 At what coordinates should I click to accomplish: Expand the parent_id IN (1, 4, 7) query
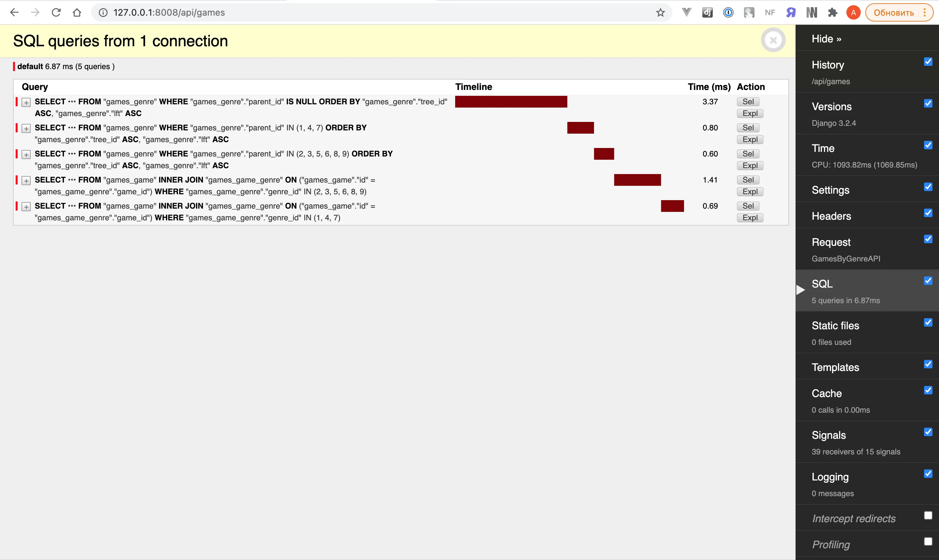26,128
